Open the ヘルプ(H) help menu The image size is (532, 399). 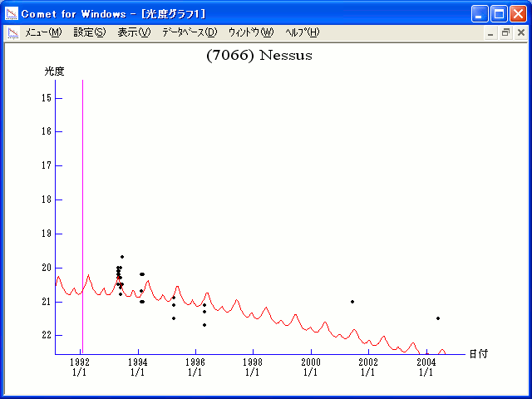302,32
